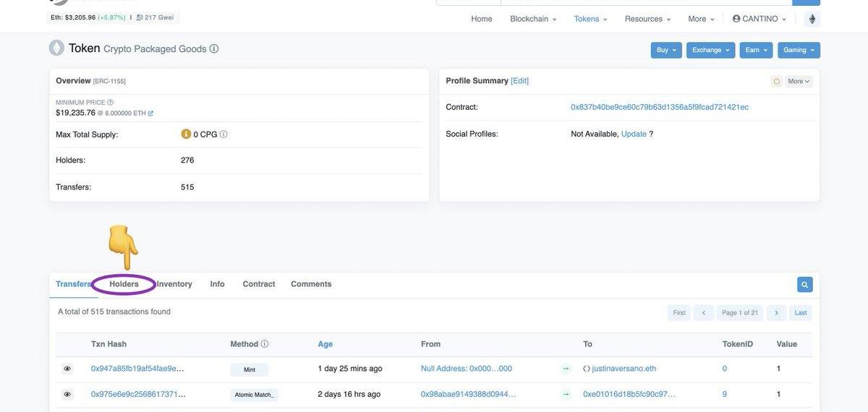Click the next page arrow in pagination
Viewport: 868px width, 412px height.
(x=776, y=313)
